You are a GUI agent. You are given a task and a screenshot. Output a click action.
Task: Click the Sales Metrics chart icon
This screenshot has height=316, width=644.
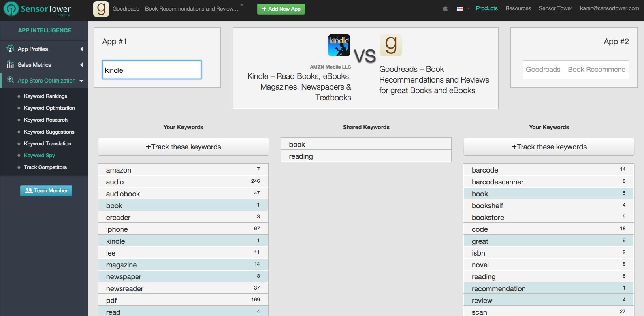coord(10,65)
